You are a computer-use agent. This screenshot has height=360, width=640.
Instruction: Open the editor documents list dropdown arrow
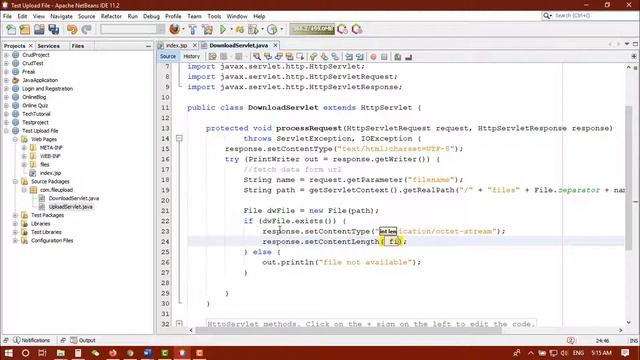tap(627, 44)
